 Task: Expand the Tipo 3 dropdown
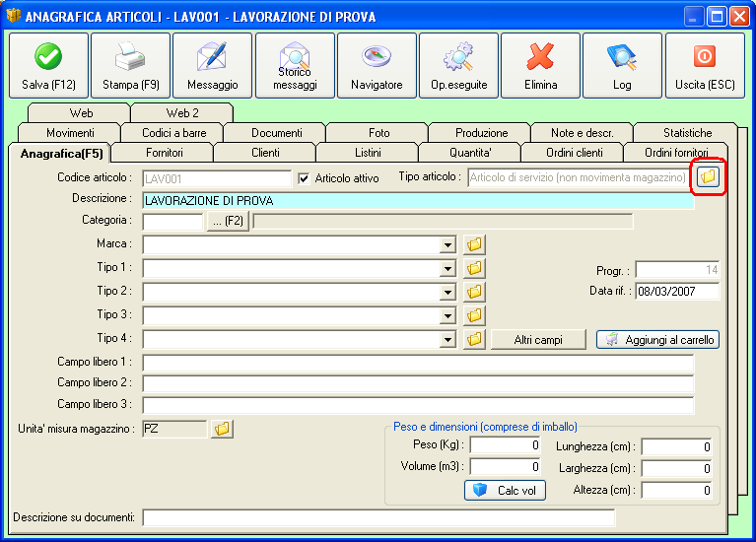447,316
